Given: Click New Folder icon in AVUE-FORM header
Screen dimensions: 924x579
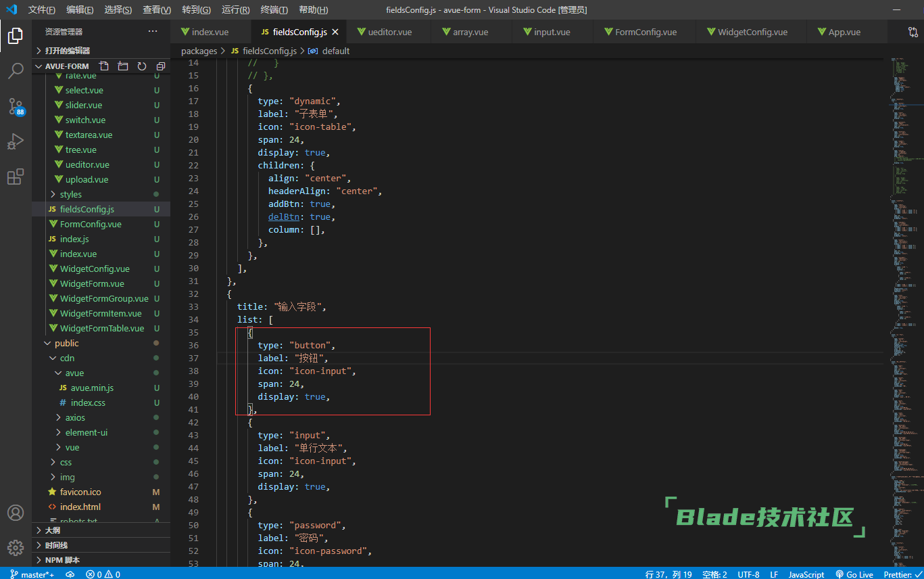Looking at the screenshot, I should [122, 66].
